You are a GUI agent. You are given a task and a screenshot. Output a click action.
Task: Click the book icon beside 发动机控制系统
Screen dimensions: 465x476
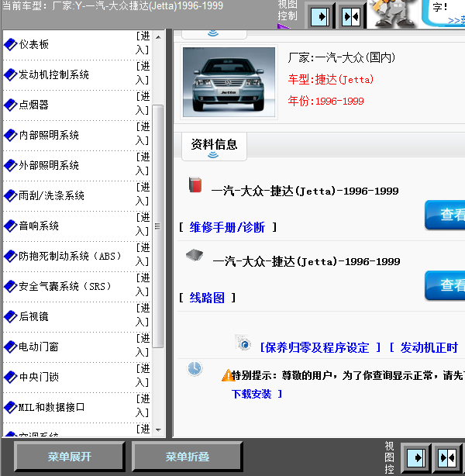point(11,74)
